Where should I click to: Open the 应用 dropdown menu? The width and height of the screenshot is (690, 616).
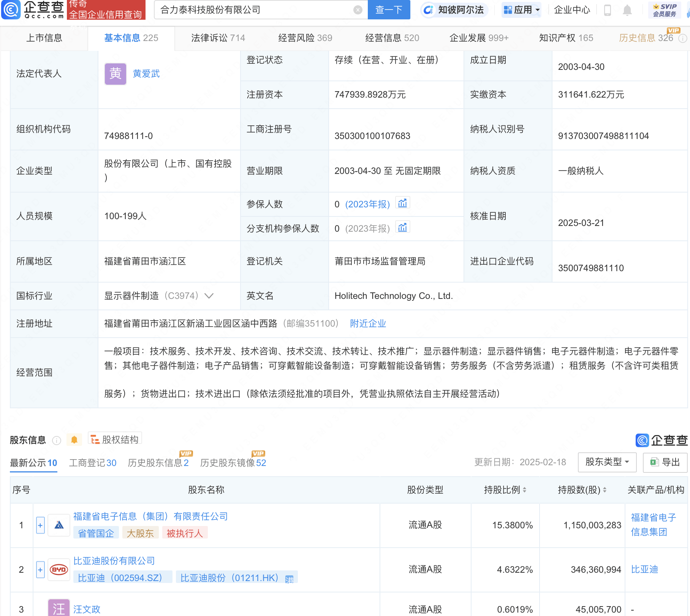click(x=521, y=10)
